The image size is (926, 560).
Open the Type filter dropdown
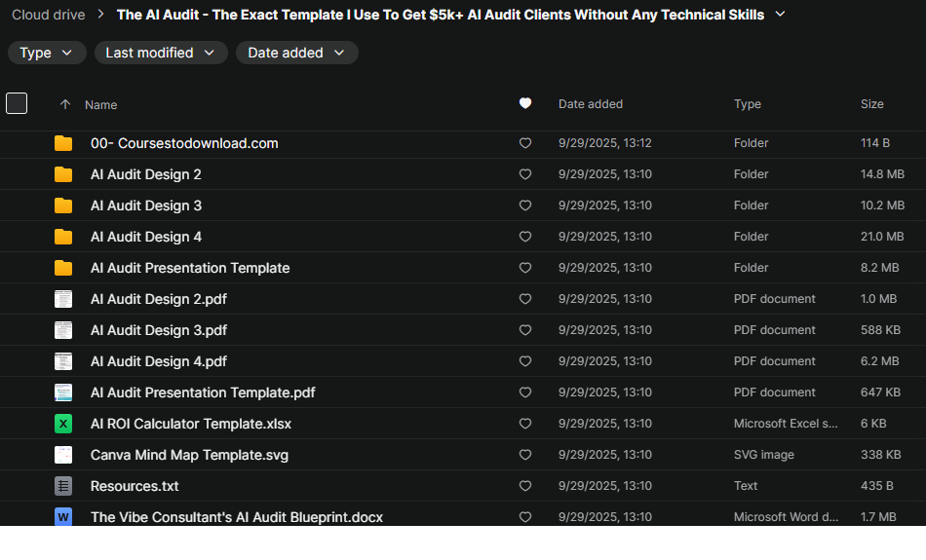[47, 53]
